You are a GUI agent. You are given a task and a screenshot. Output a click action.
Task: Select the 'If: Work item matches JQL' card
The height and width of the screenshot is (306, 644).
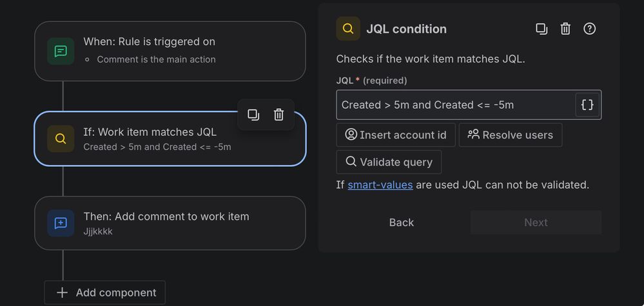170,139
